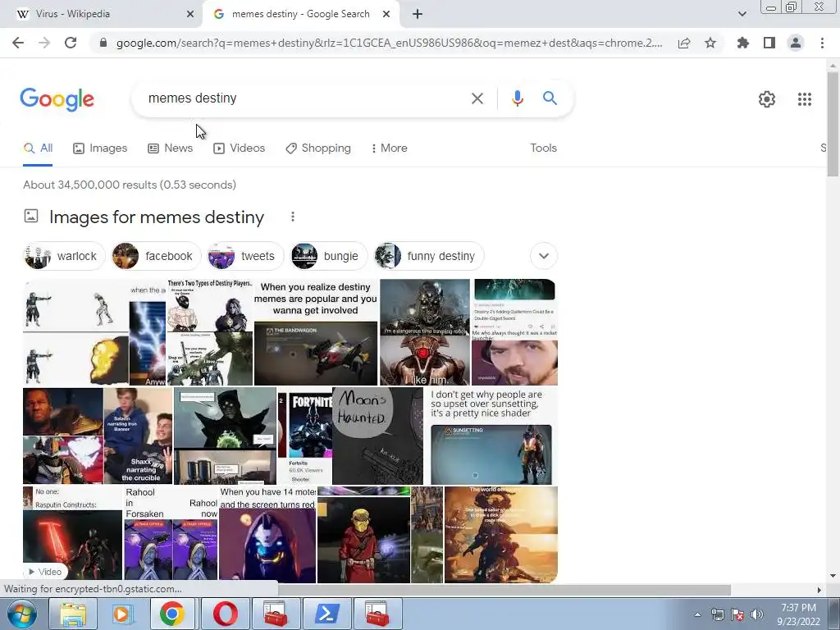Click the horizontal scrollbar thumb
The height and width of the screenshot is (630, 840).
tap(504, 590)
